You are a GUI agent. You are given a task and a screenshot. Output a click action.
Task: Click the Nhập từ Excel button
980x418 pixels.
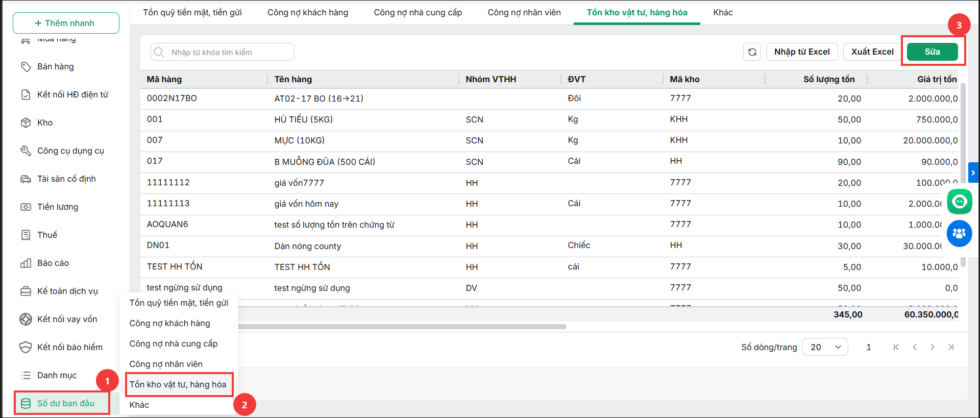click(x=802, y=52)
